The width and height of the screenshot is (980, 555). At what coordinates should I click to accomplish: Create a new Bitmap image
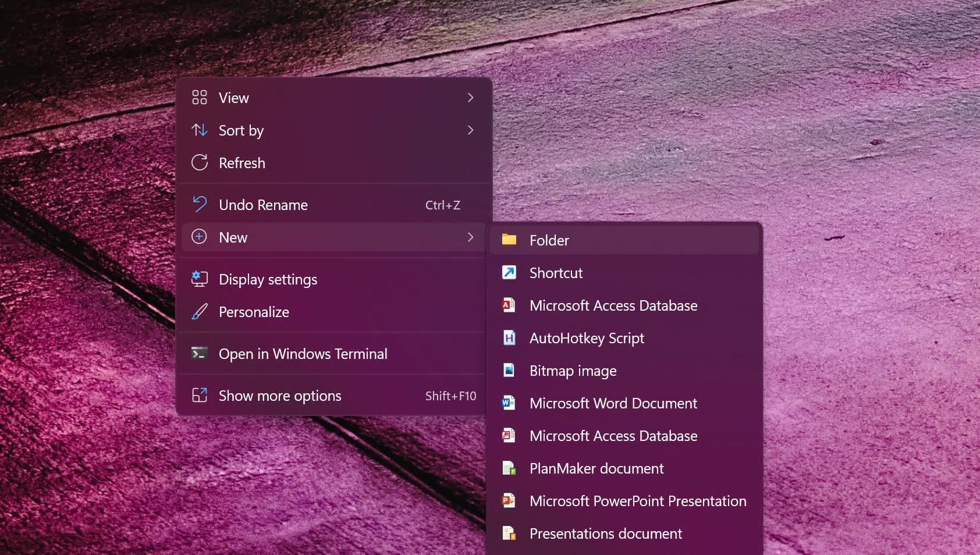click(x=573, y=371)
